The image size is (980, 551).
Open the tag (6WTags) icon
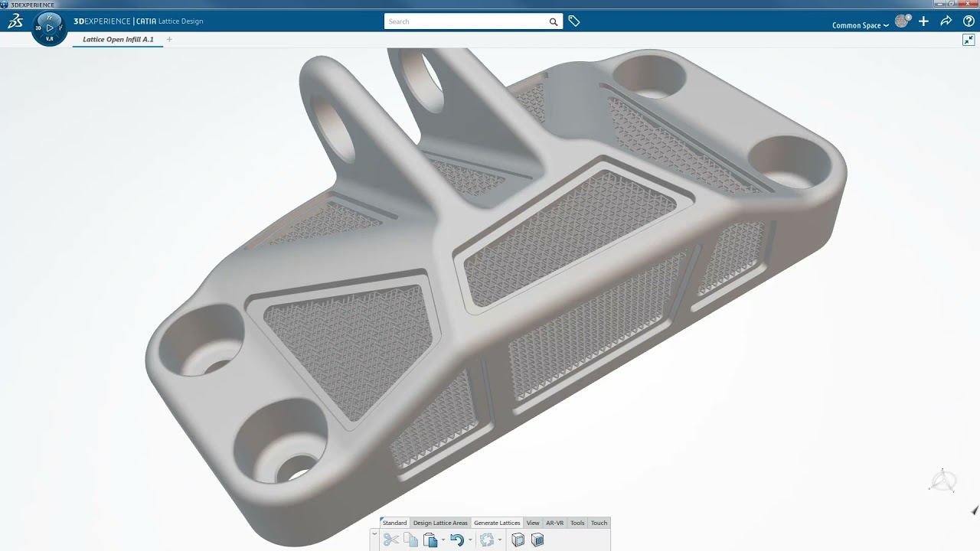(574, 21)
